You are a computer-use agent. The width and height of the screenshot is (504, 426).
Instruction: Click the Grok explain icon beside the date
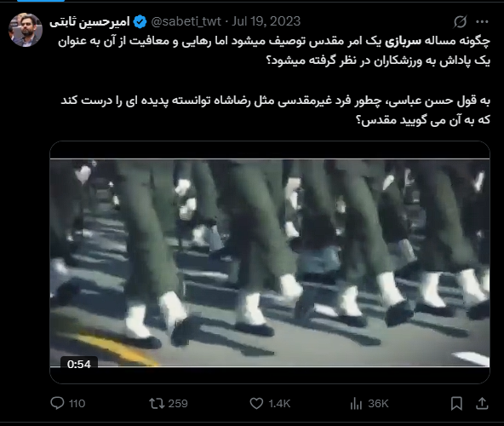[460, 21]
